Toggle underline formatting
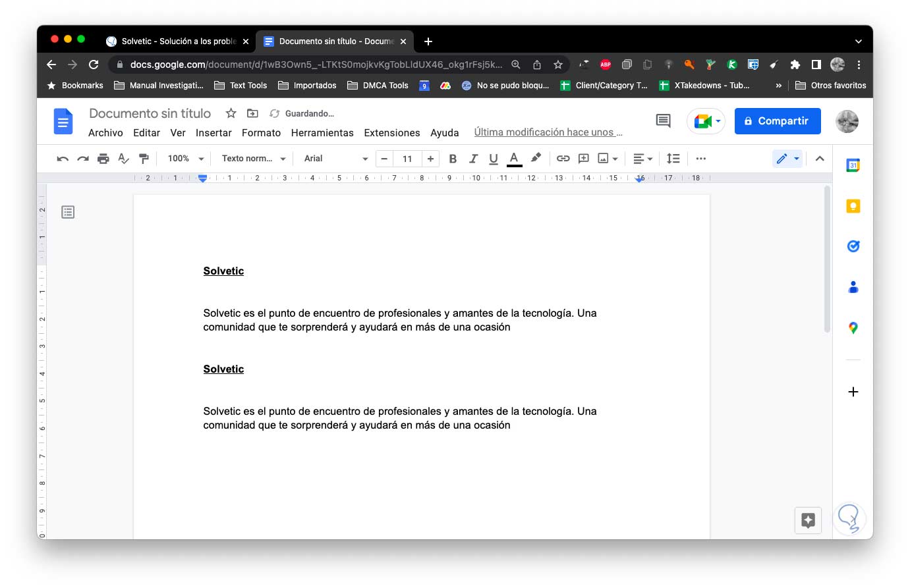Screen dimensions: 910x588 click(x=494, y=159)
